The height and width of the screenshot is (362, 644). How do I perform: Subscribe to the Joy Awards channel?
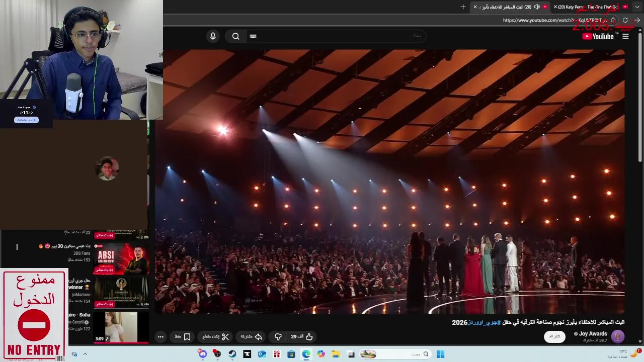(x=554, y=336)
